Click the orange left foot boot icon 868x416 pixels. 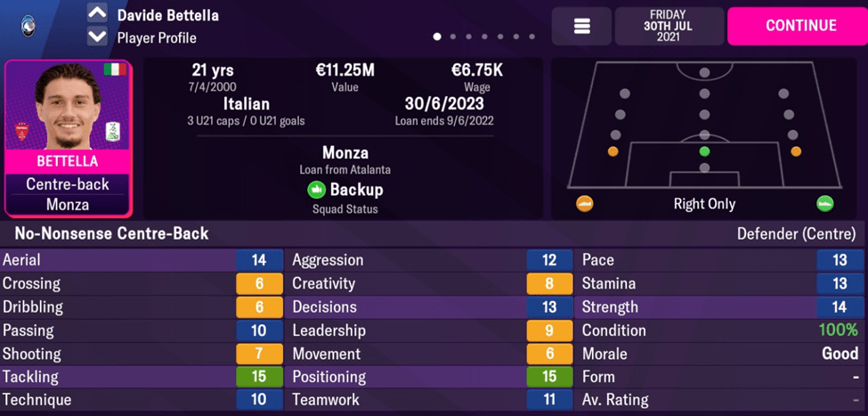[585, 204]
